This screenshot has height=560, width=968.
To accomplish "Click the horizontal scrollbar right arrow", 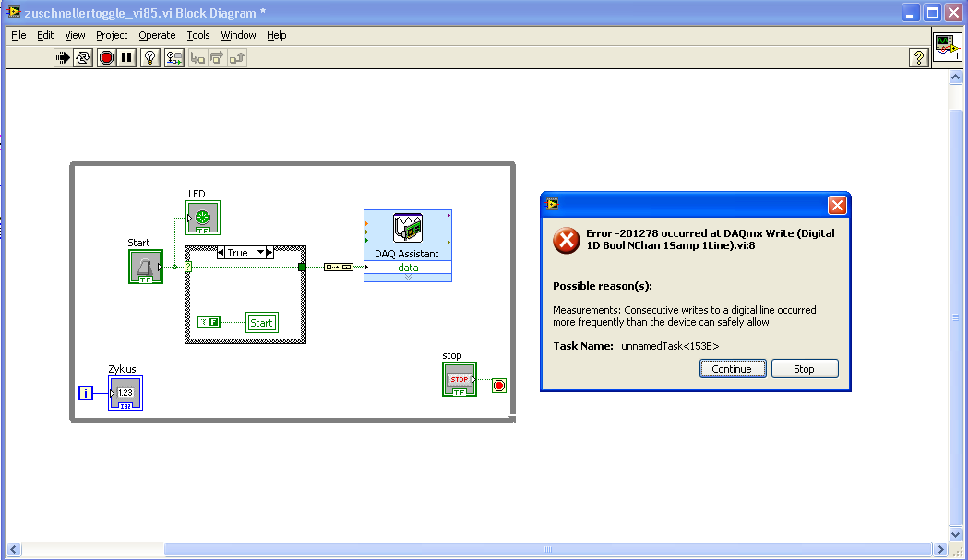I will point(941,549).
